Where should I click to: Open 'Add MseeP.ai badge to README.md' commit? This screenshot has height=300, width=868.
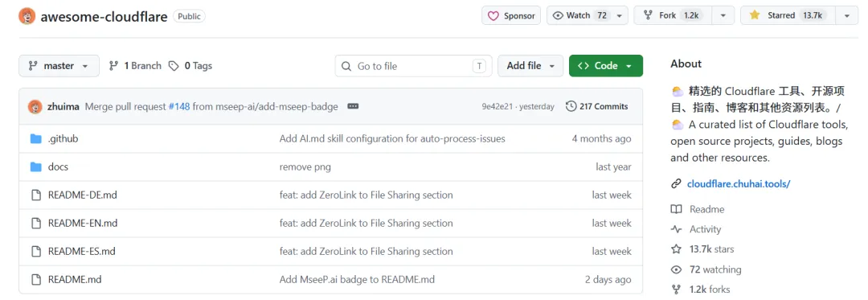coord(357,280)
